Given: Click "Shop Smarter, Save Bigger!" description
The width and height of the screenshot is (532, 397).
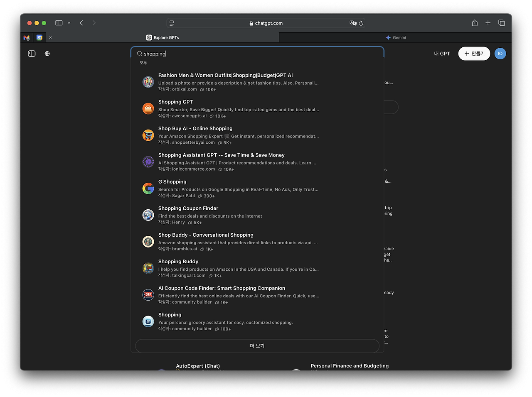Looking at the screenshot, I should pyautogui.click(x=239, y=110).
